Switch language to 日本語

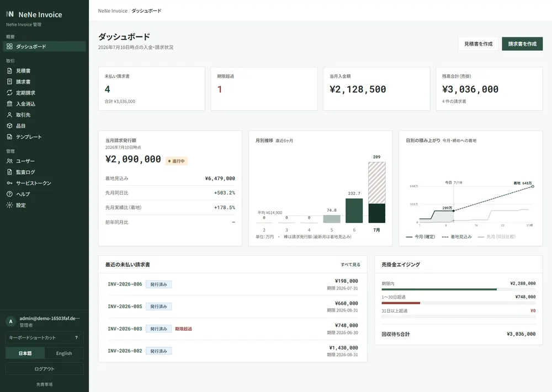25,353
